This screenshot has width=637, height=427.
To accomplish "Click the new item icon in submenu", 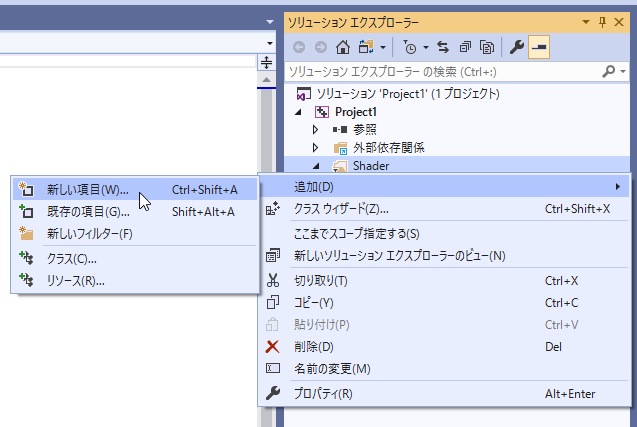I will (x=26, y=189).
